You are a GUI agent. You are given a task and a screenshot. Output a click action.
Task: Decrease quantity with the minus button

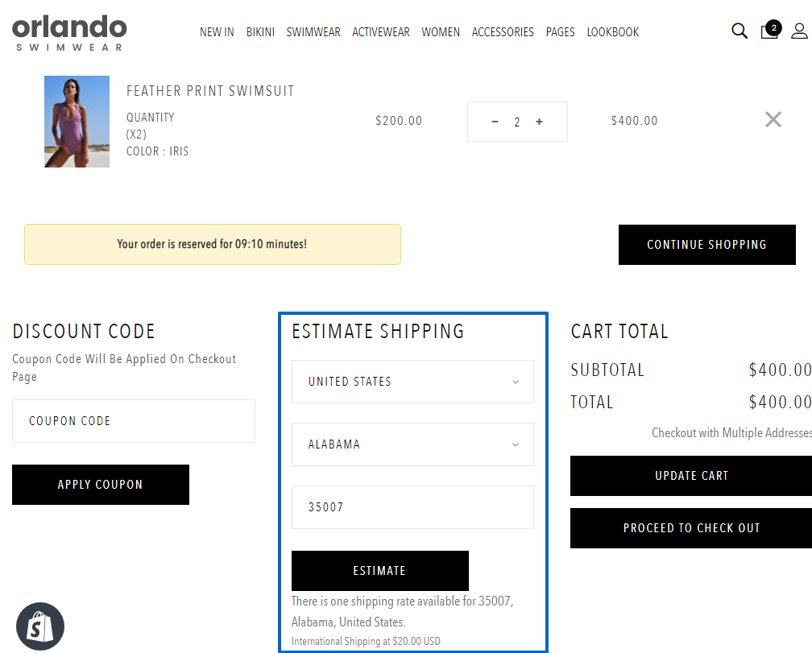(495, 122)
